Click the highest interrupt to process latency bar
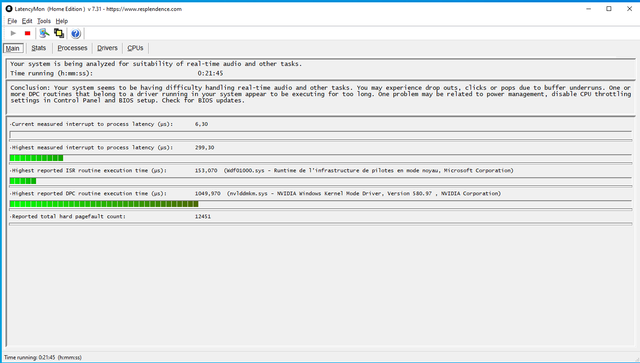 320,158
